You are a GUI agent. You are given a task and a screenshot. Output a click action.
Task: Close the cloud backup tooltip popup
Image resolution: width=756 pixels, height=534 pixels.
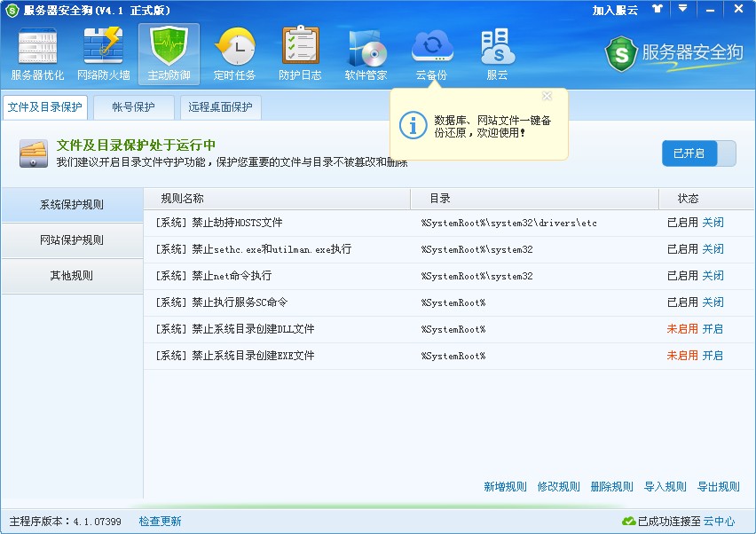547,96
